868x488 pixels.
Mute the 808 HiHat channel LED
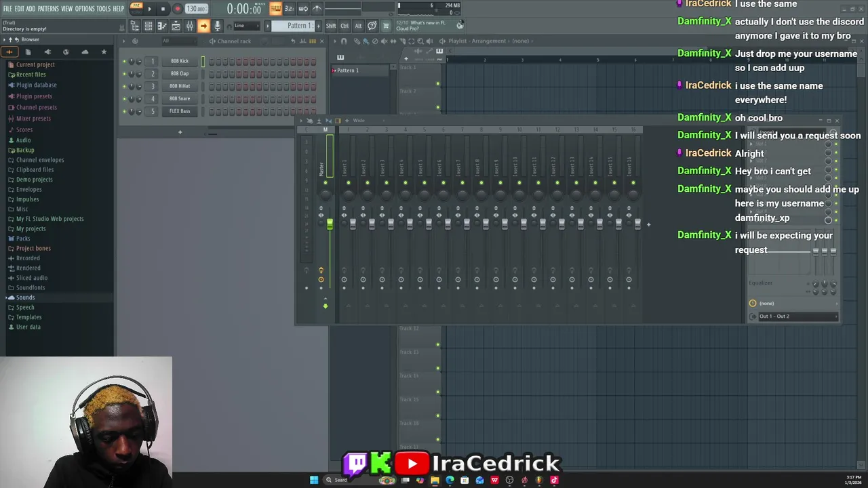[x=125, y=87]
